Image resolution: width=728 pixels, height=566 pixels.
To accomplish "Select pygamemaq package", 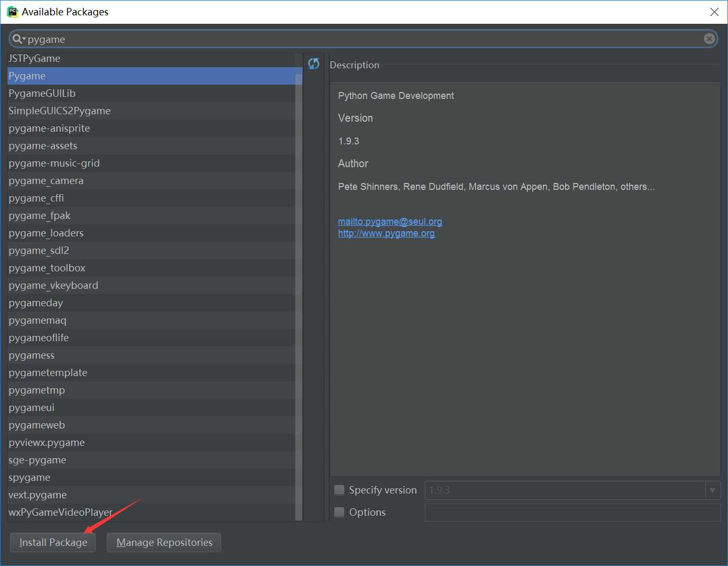I will [151, 320].
